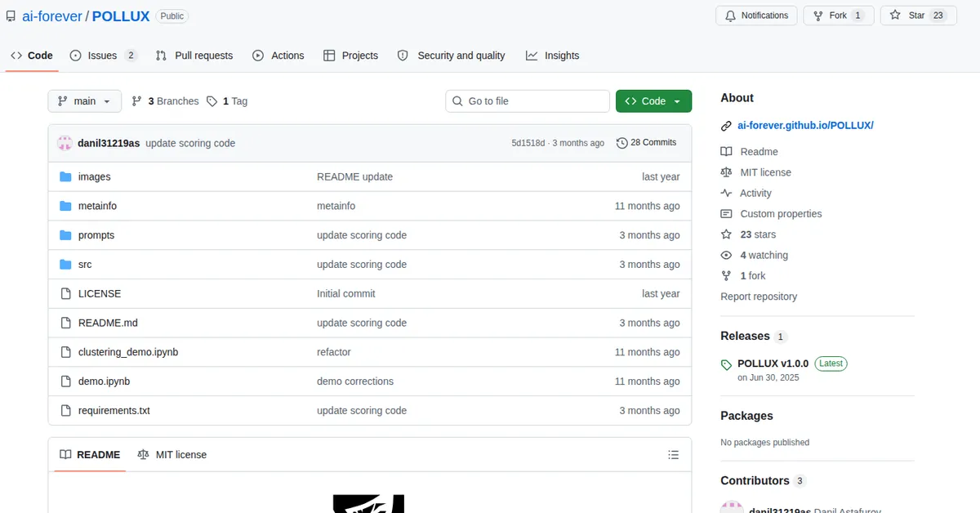Image resolution: width=980 pixels, height=513 pixels.
Task: Open the src folder
Action: 85,265
